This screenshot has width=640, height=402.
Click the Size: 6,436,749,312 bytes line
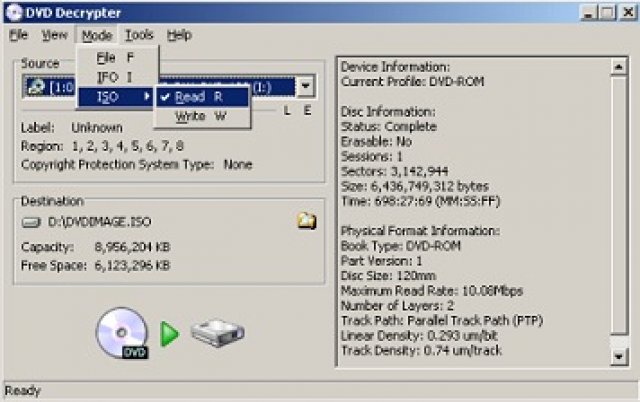[415, 186]
